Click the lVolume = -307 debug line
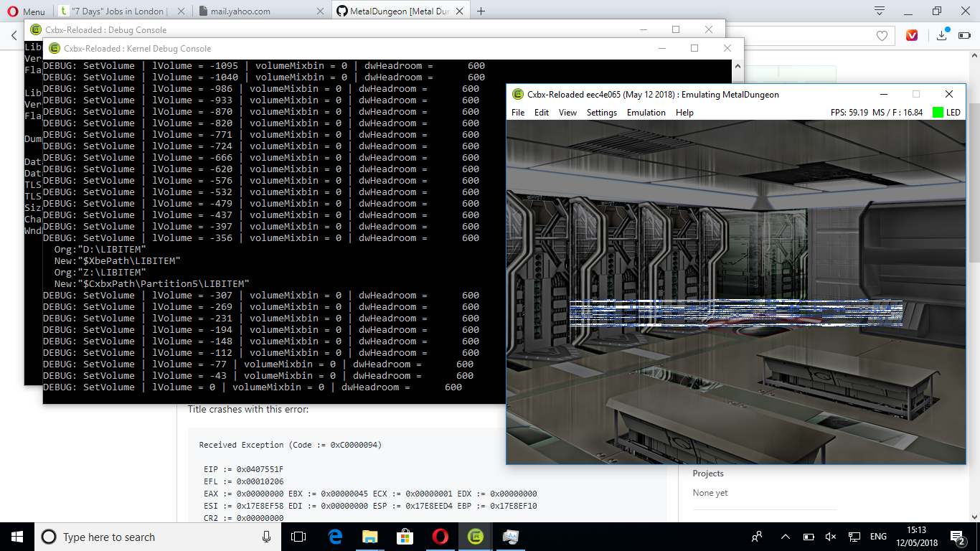 coord(261,296)
